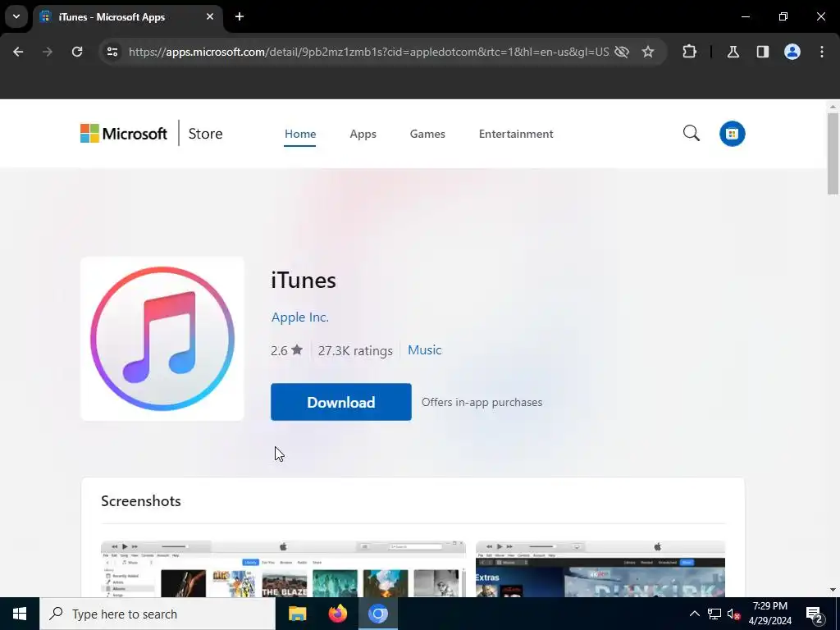Open the first iTunes library screenshot
840x630 pixels.
pyautogui.click(x=283, y=569)
